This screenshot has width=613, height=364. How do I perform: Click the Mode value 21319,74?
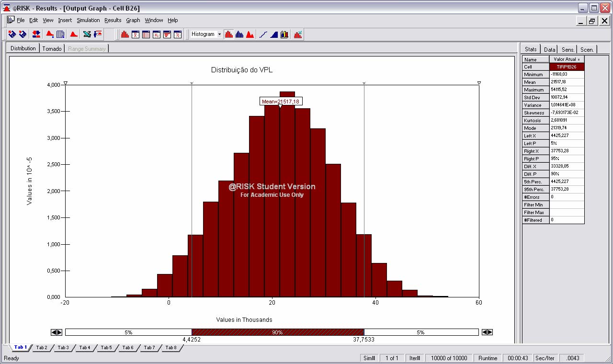[567, 128]
